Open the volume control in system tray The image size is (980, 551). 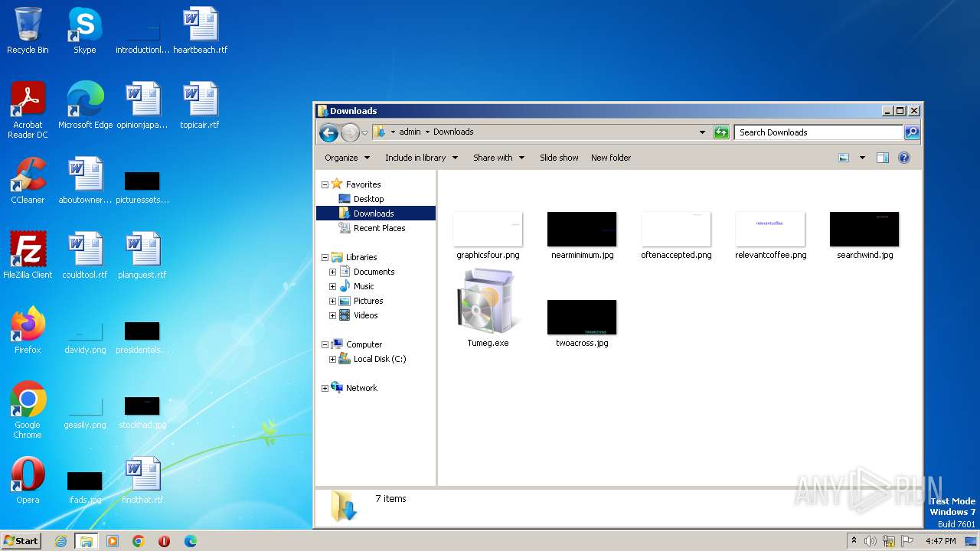click(871, 541)
